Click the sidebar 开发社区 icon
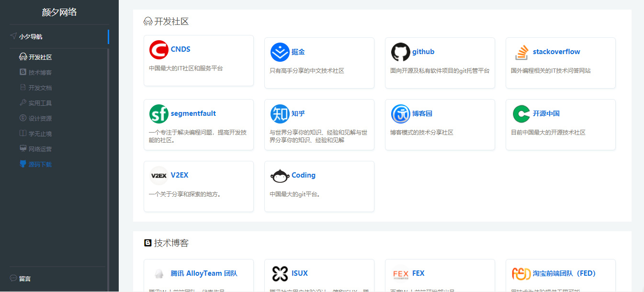 point(23,57)
